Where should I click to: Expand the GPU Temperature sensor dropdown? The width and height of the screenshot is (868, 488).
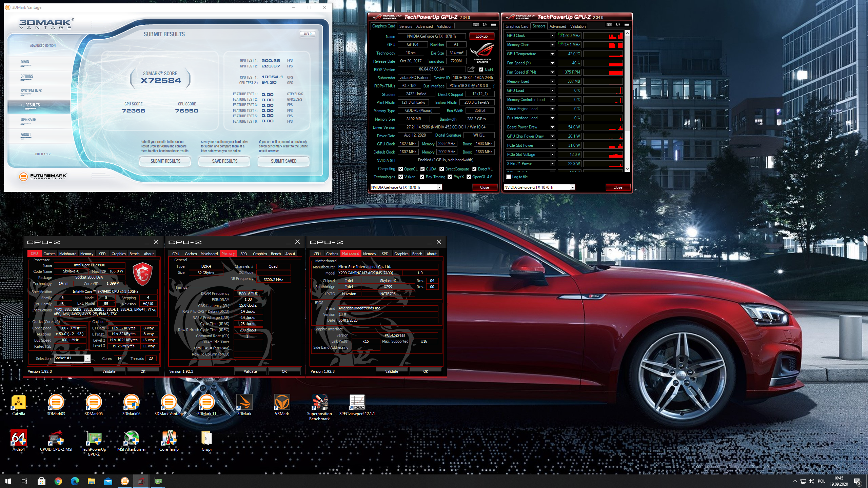click(552, 54)
